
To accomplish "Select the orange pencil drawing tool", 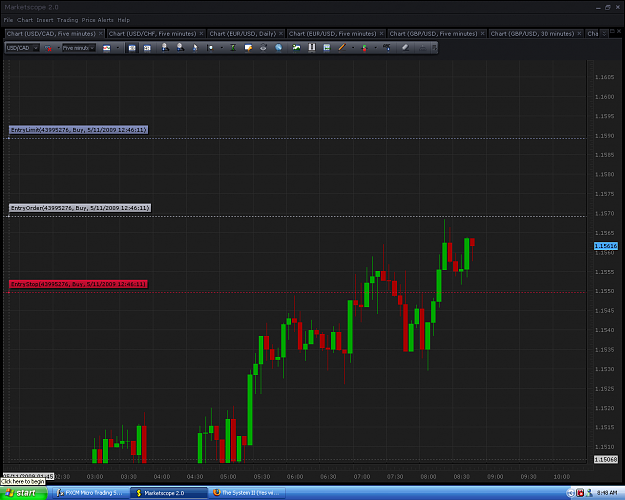I will [342, 48].
